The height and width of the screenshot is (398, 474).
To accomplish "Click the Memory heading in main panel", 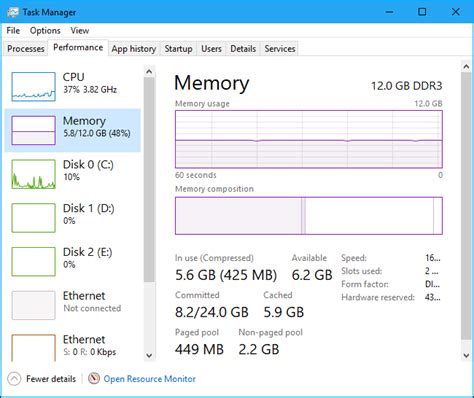I will pos(212,83).
